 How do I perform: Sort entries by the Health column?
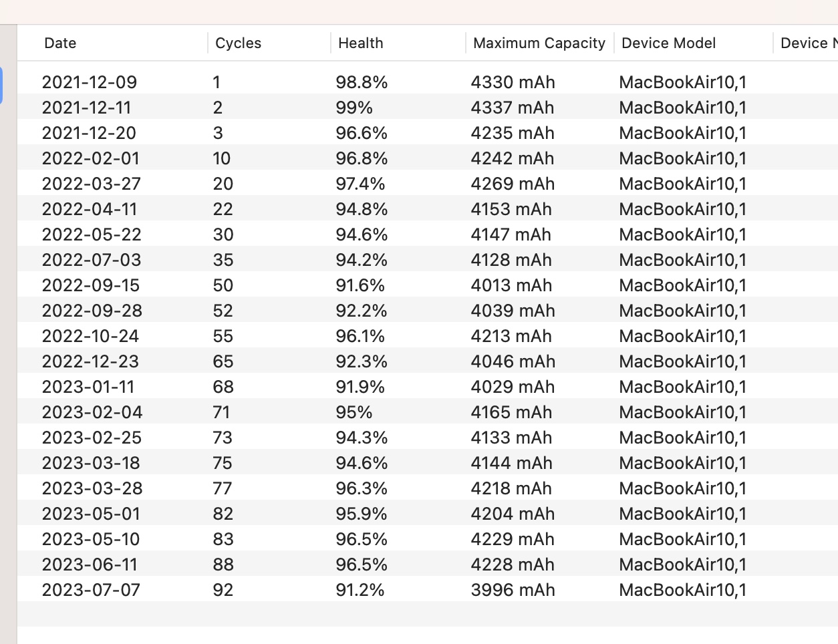[x=360, y=43]
